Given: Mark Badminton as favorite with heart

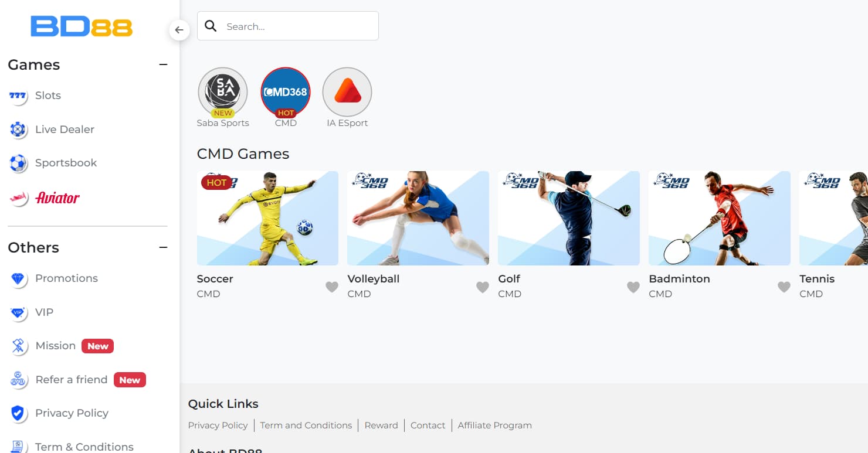Looking at the screenshot, I should pos(784,287).
